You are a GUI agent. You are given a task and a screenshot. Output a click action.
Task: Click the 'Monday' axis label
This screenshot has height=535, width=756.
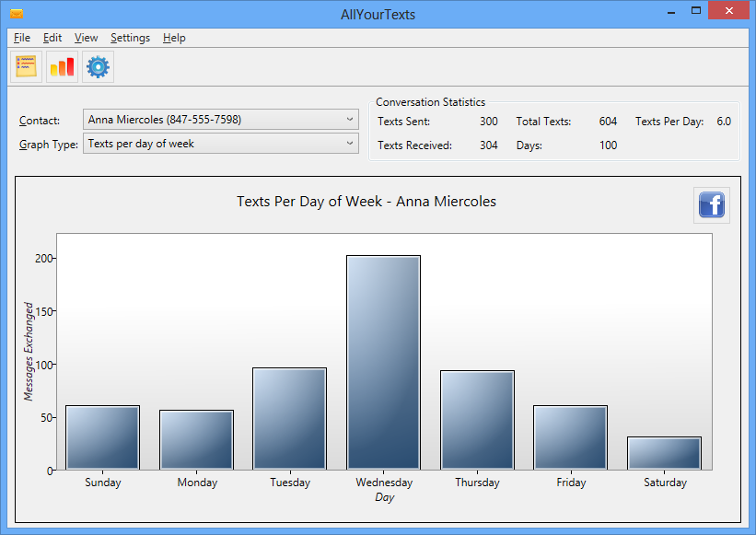click(x=197, y=483)
